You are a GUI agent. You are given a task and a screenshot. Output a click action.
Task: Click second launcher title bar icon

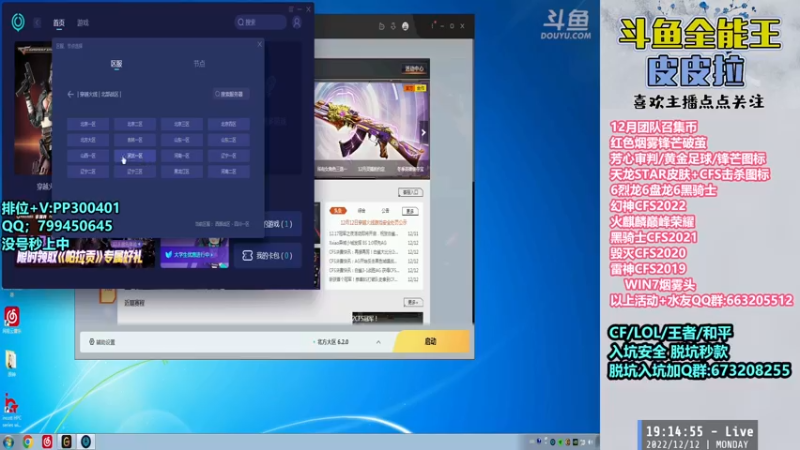click(393, 26)
